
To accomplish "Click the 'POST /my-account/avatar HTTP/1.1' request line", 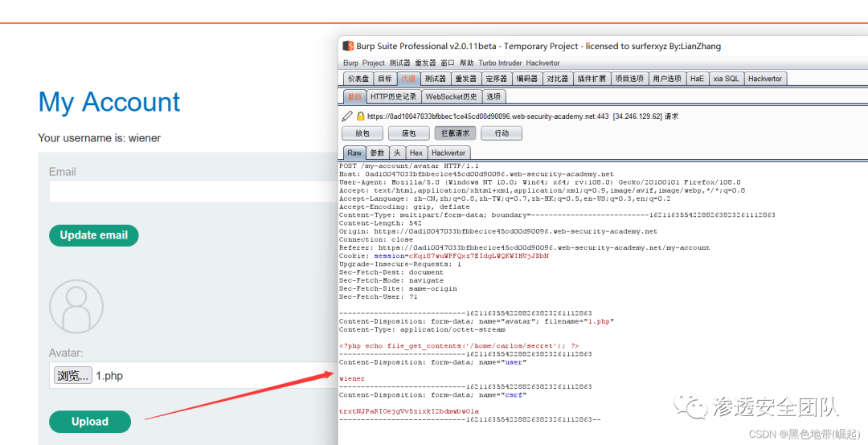I will tap(408, 165).
